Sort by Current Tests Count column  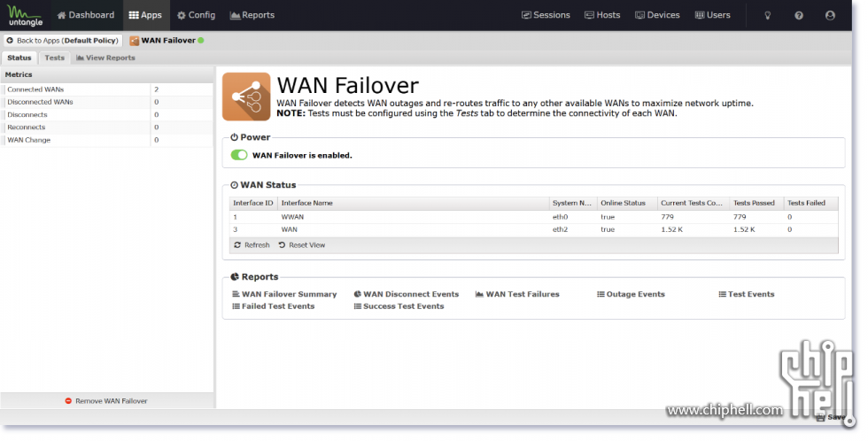tap(693, 203)
